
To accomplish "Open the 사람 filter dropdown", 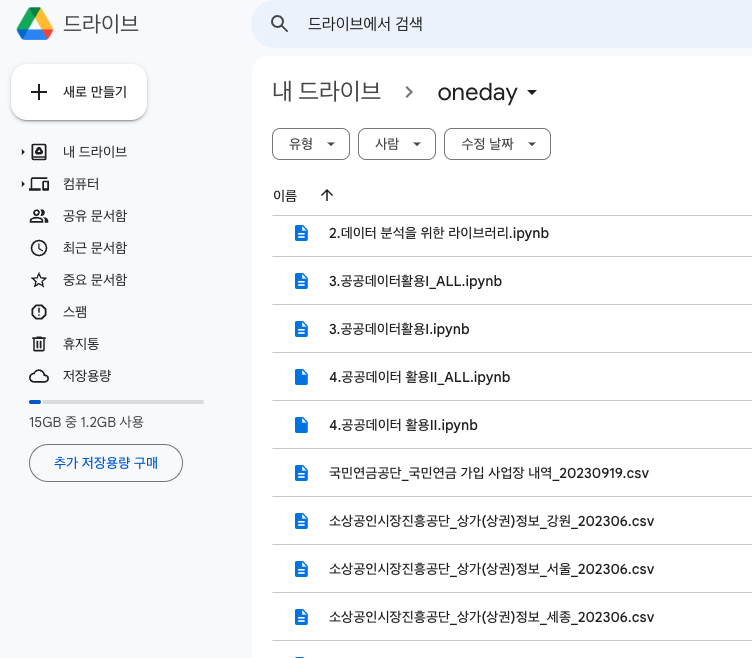I will pos(397,144).
